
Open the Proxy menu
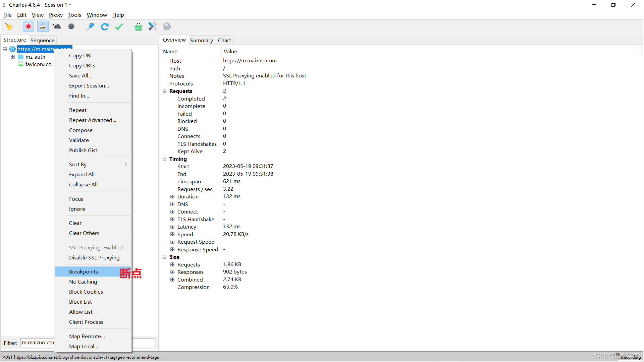56,15
